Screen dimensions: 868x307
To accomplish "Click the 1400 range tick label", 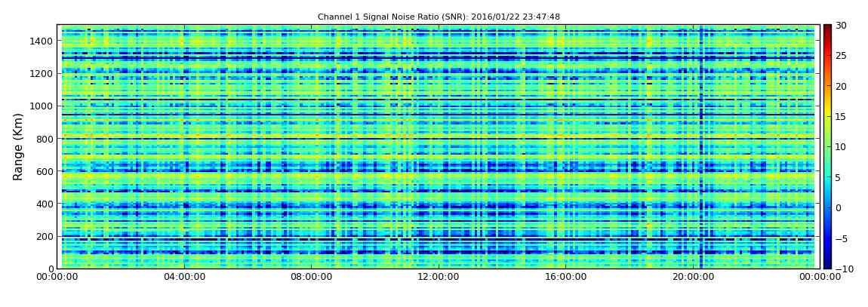I will [42, 41].
